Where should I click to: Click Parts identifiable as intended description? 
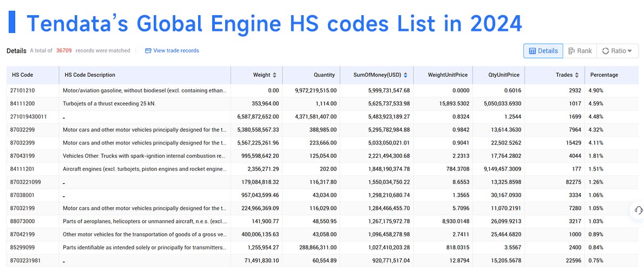[144, 247]
